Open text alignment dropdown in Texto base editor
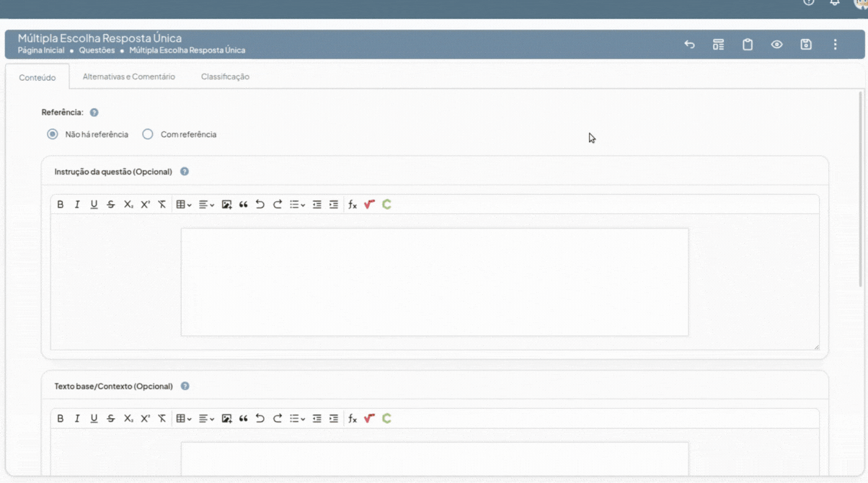Image resolution: width=868 pixels, height=483 pixels. point(206,419)
